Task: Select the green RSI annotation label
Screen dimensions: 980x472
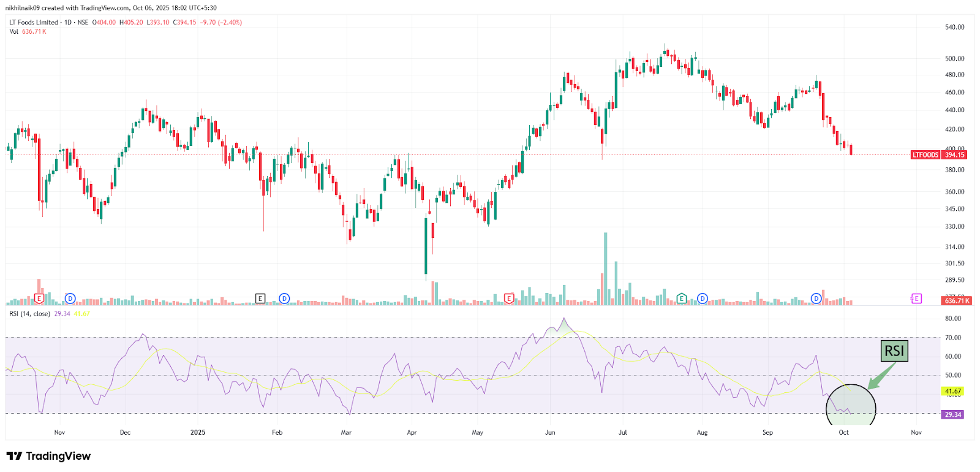Action: pyautogui.click(x=894, y=351)
